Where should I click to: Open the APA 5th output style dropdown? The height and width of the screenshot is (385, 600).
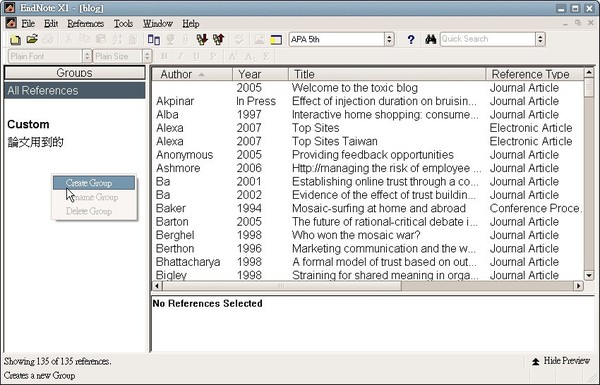tap(389, 39)
